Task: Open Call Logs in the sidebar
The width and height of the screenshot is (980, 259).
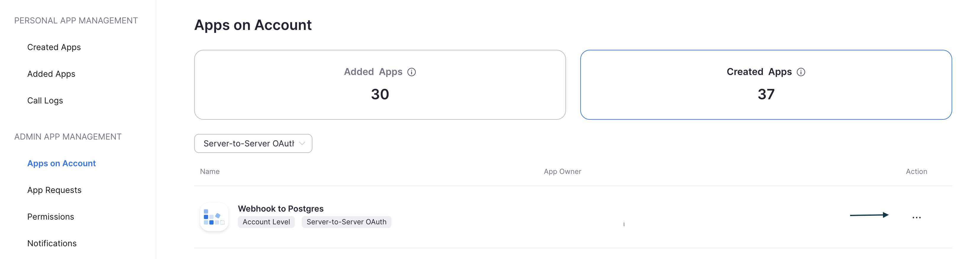Action: click(45, 100)
